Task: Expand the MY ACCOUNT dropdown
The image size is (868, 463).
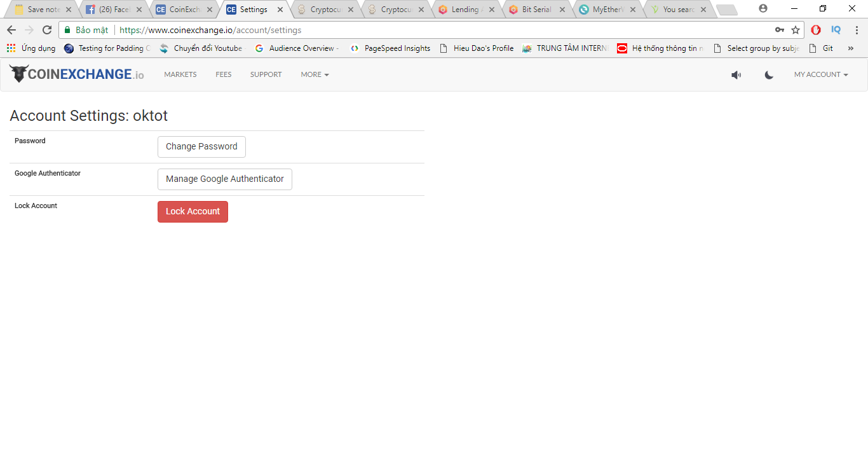Action: pyautogui.click(x=820, y=75)
